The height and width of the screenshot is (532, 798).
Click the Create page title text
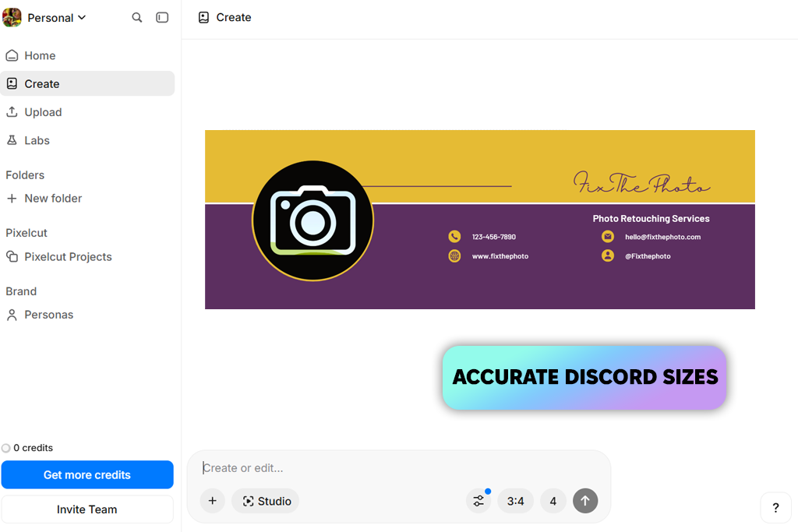click(234, 17)
